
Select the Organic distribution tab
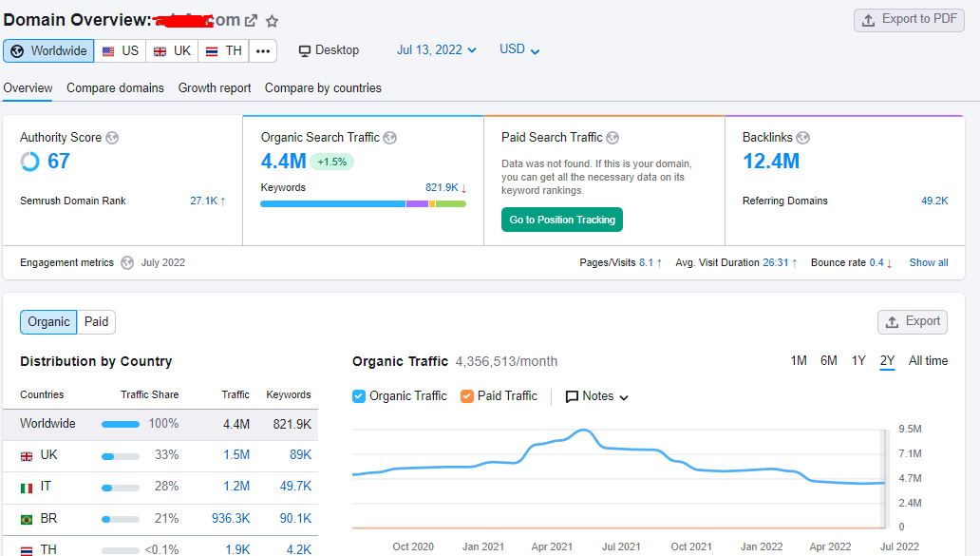[48, 322]
